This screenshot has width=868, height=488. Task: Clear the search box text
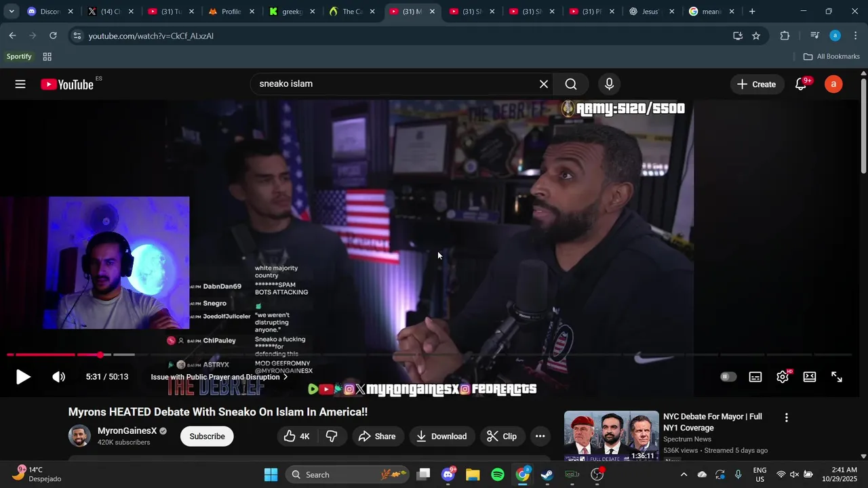(544, 84)
